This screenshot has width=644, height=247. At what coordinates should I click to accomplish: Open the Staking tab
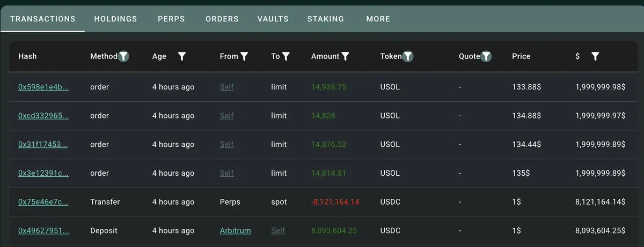point(325,19)
